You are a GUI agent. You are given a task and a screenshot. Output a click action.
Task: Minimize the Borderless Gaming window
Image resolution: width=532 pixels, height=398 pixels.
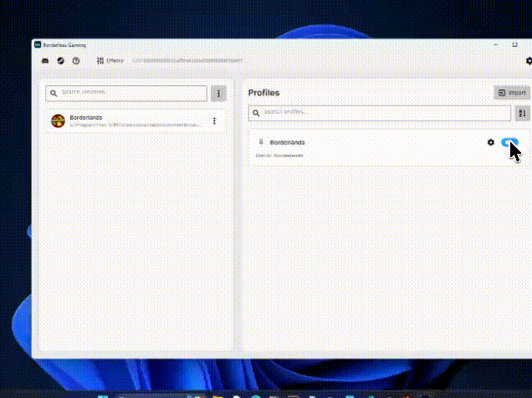click(496, 45)
